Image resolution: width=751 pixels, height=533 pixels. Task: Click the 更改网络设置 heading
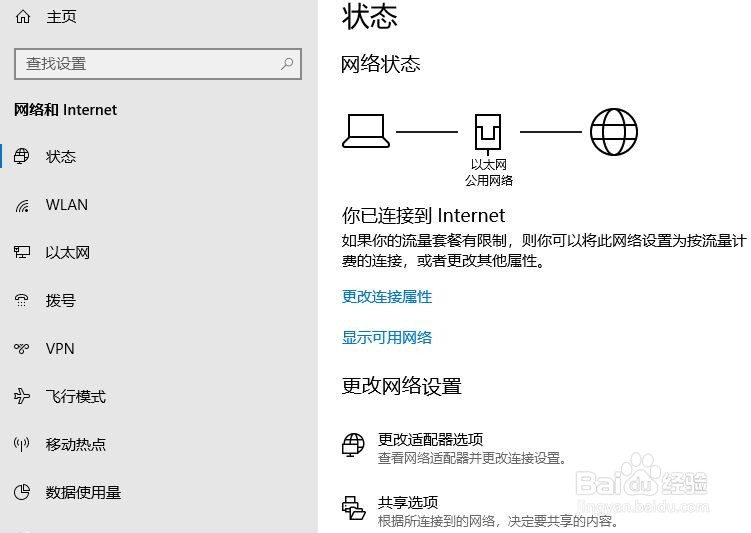(x=401, y=386)
